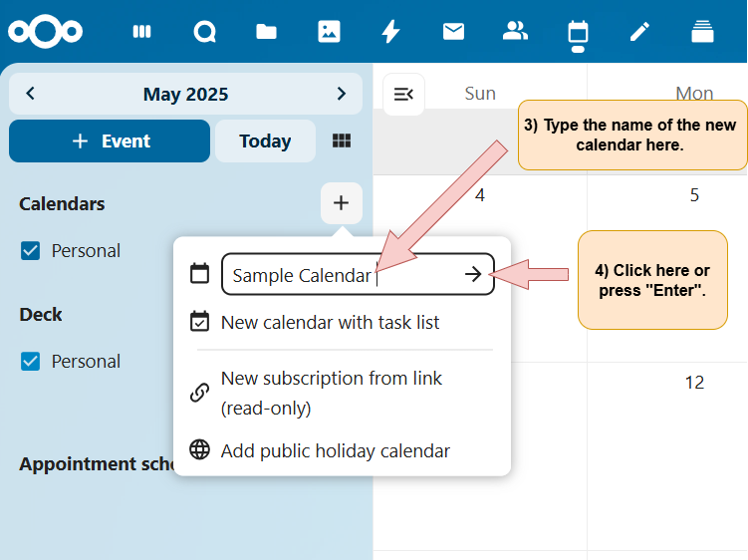
Task: Go to next month with right chevron
Action: [342, 94]
